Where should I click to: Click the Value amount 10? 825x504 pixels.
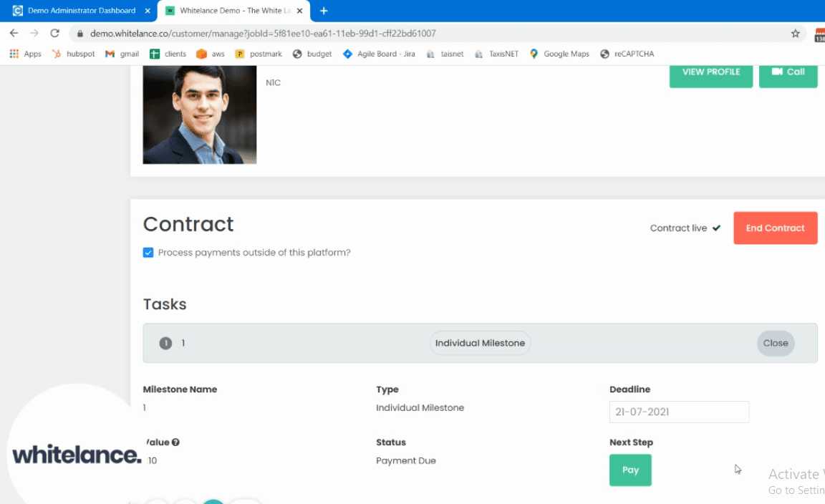152,461
